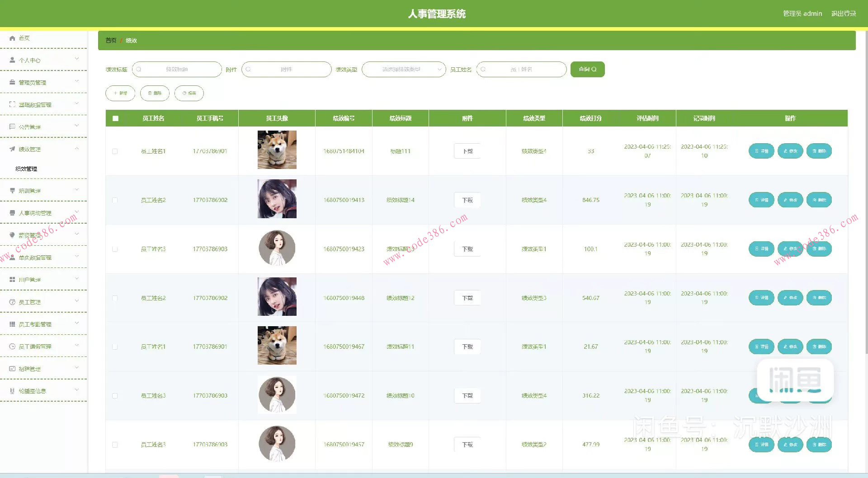Open the 单页数据管理 menu label

(x=35, y=258)
